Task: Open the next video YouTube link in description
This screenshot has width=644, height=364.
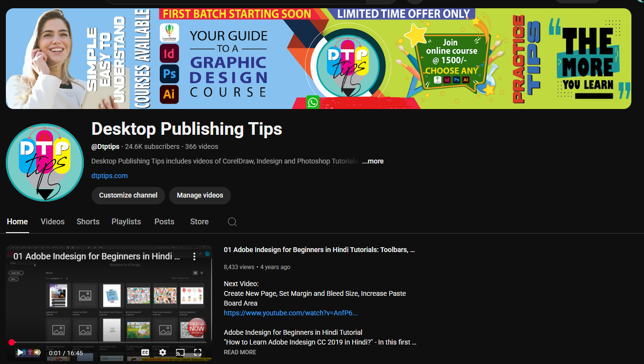Action: [x=290, y=313]
